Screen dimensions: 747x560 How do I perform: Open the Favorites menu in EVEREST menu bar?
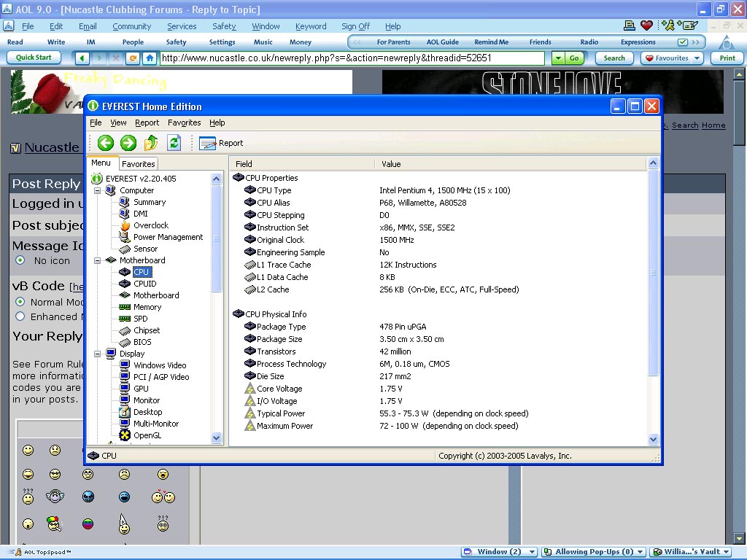tap(184, 122)
